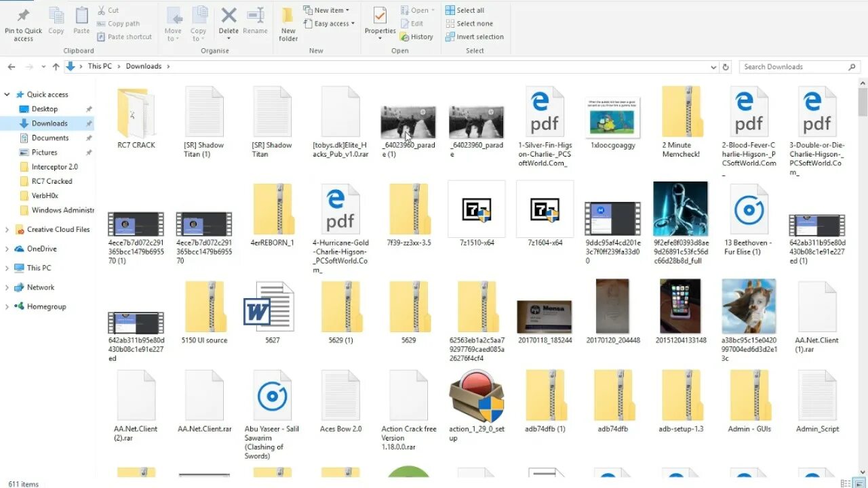Image resolution: width=868 pixels, height=488 pixels.
Task: Select the 5627 Word document icon
Action: pyautogui.click(x=269, y=307)
